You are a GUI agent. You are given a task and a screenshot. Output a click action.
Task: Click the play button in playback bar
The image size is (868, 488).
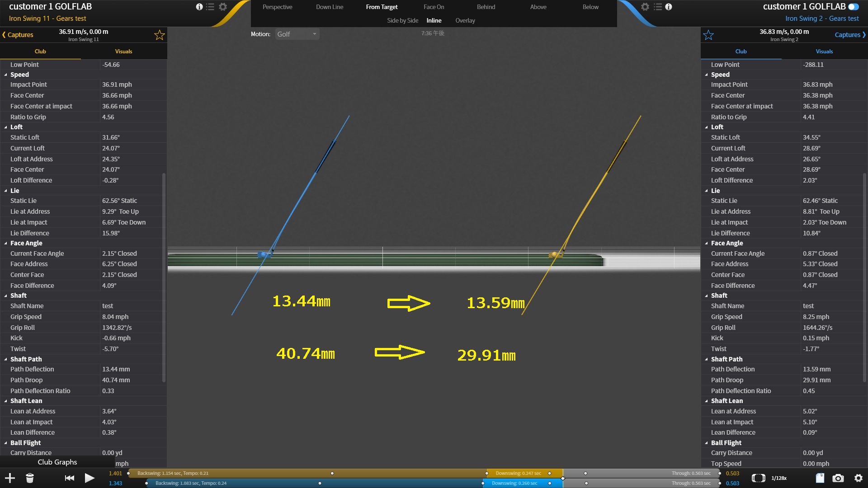pos(90,478)
